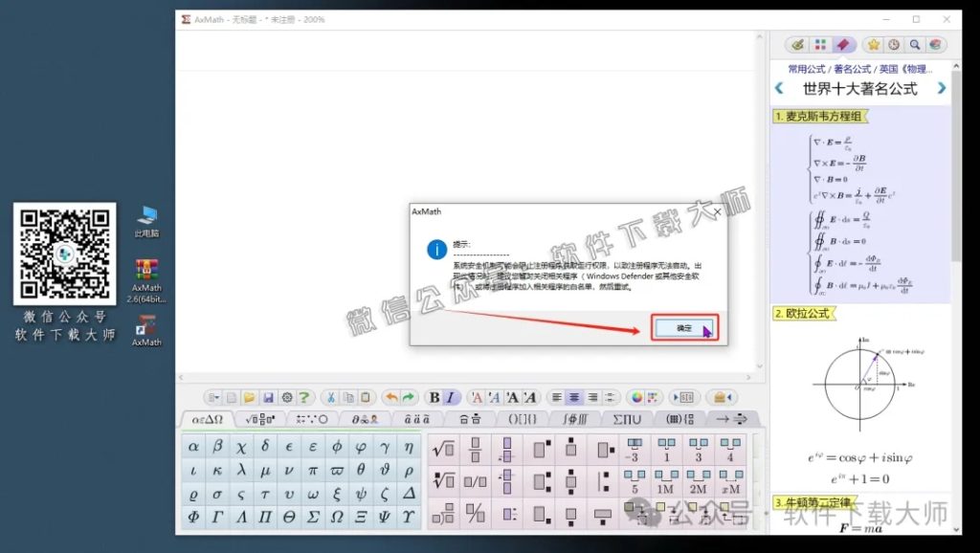Click right chevron beside 世界十大著名公式
This screenshot has height=553, width=980.
pos(942,87)
